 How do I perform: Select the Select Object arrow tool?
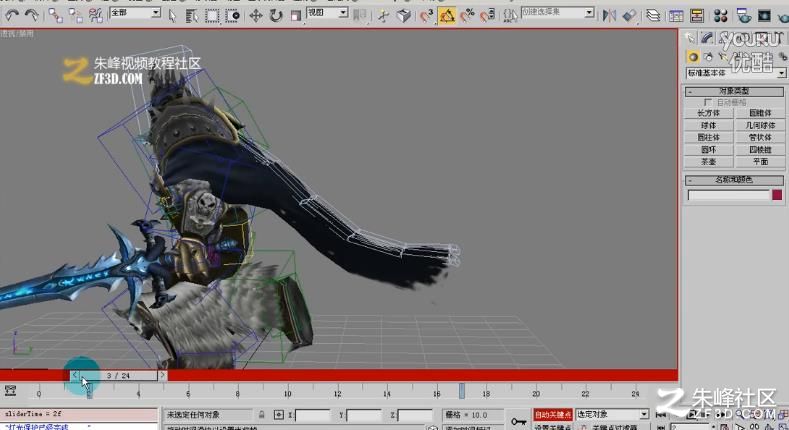[172, 16]
